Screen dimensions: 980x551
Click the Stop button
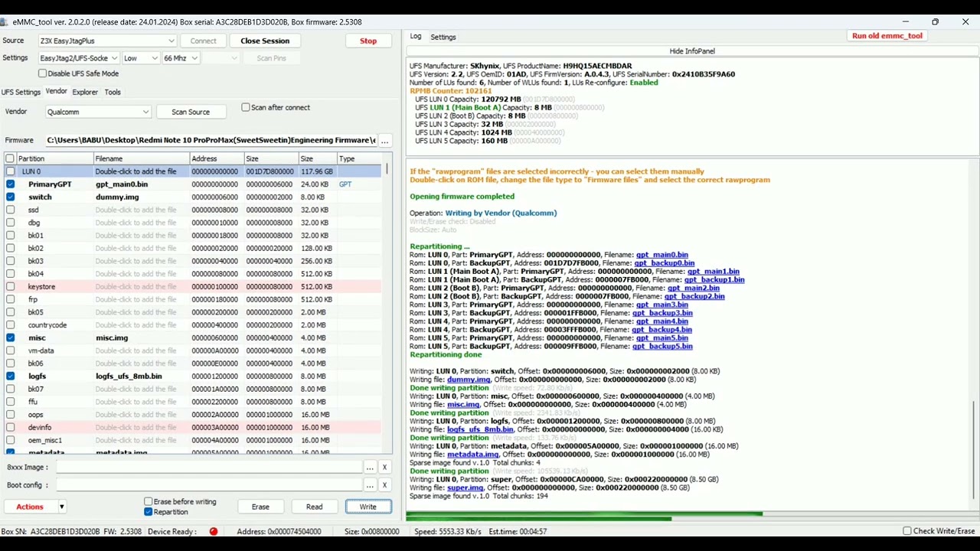(x=368, y=41)
